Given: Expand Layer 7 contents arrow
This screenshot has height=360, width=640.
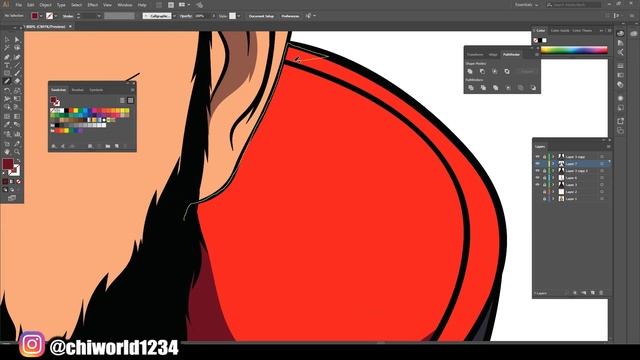Looking at the screenshot, I should pyautogui.click(x=554, y=164).
